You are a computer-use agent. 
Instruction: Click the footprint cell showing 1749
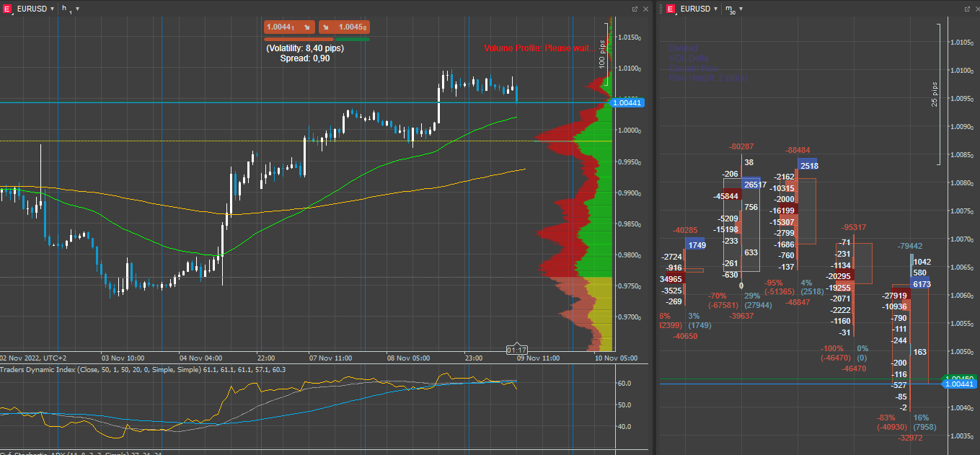(x=696, y=245)
